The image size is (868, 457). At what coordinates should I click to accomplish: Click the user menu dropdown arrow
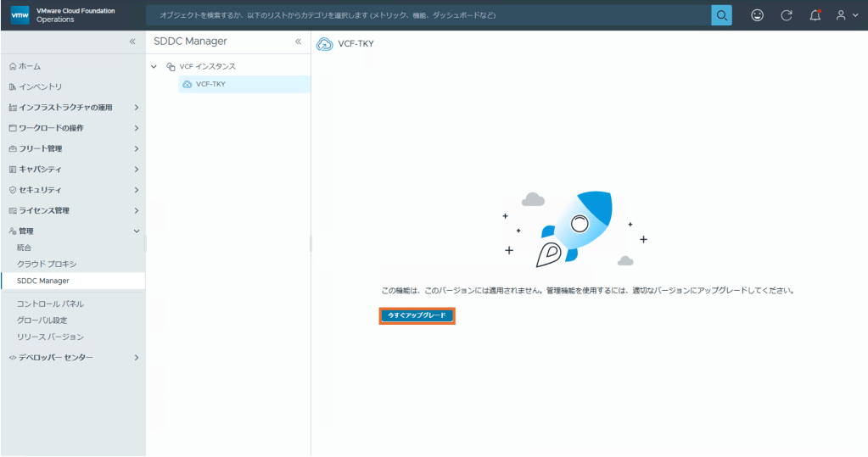(x=855, y=15)
